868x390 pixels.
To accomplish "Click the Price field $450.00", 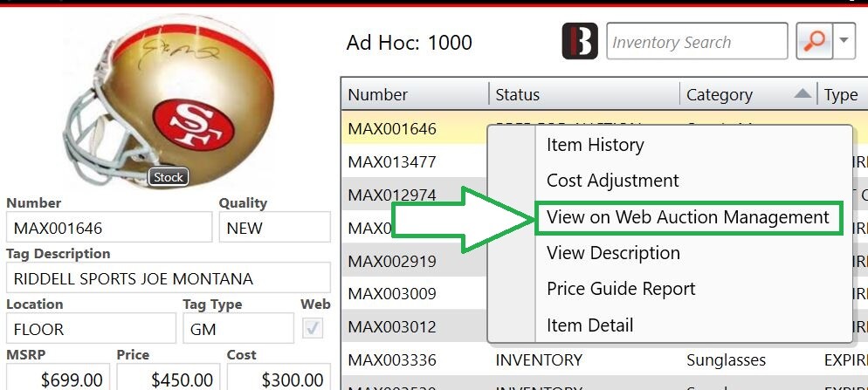I will [169, 377].
